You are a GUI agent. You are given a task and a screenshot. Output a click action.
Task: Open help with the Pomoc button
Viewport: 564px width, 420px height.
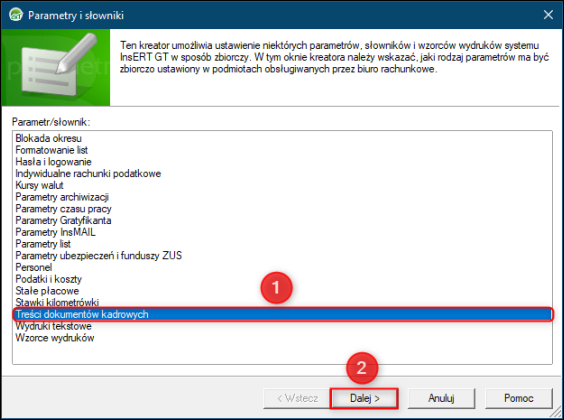518,398
